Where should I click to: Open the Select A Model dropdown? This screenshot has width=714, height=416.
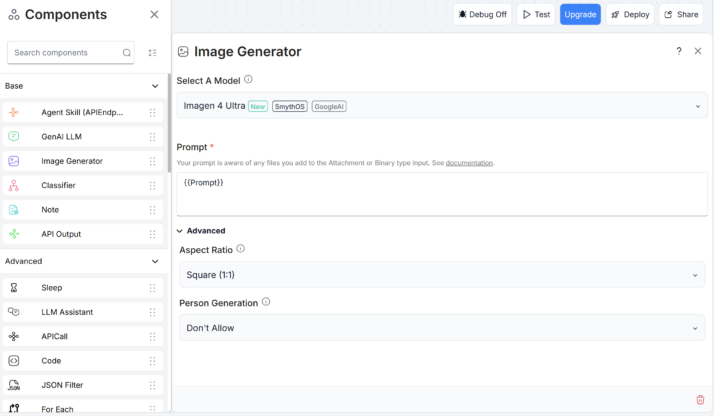pos(441,106)
